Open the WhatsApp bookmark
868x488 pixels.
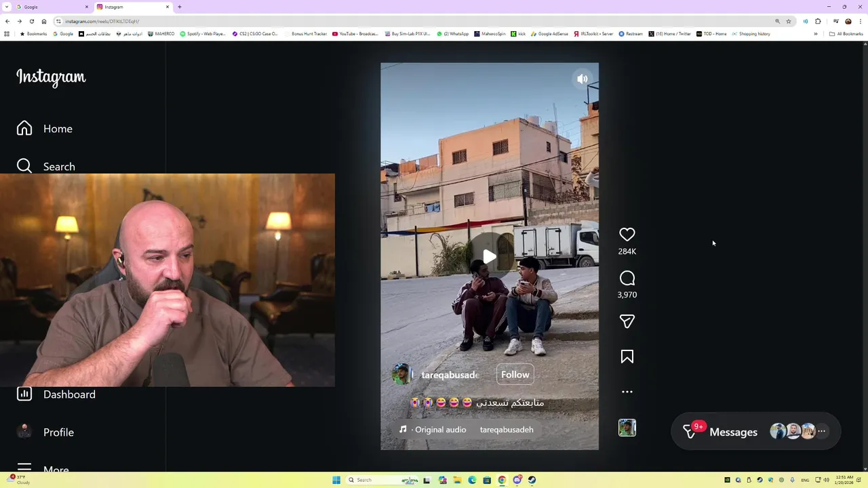click(x=453, y=34)
